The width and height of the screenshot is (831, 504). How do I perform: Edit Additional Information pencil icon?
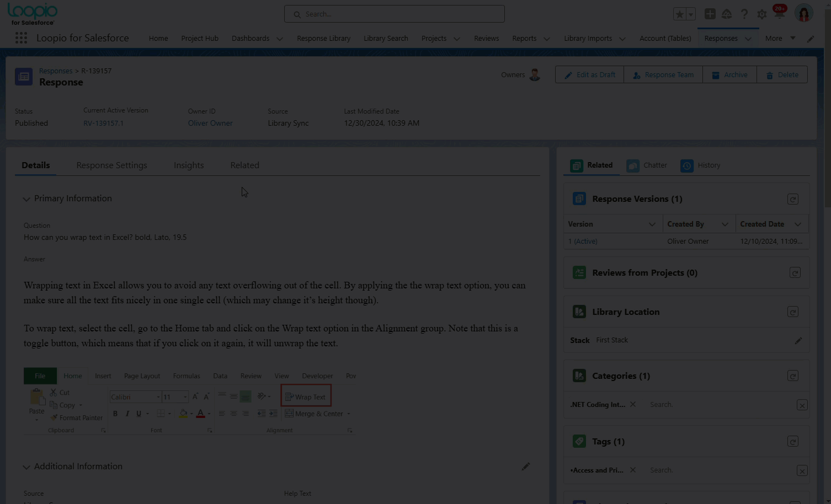pos(526,467)
